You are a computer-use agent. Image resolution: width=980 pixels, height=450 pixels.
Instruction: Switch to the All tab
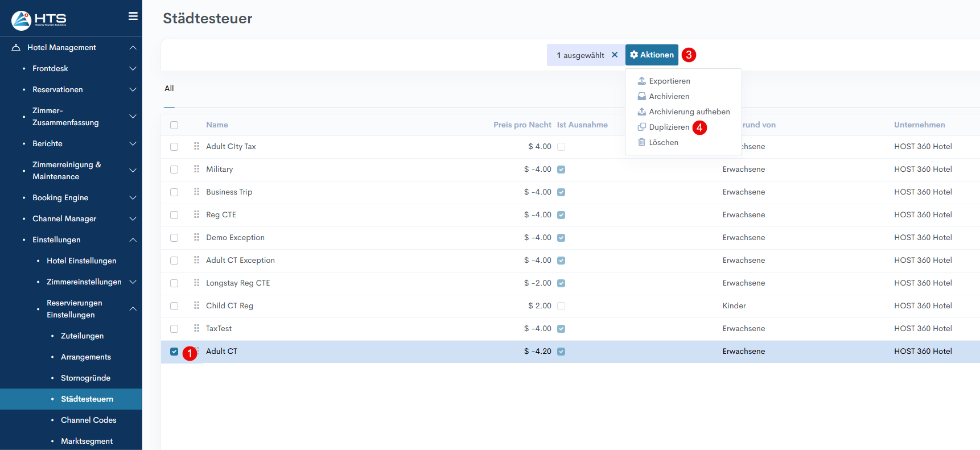click(x=169, y=89)
